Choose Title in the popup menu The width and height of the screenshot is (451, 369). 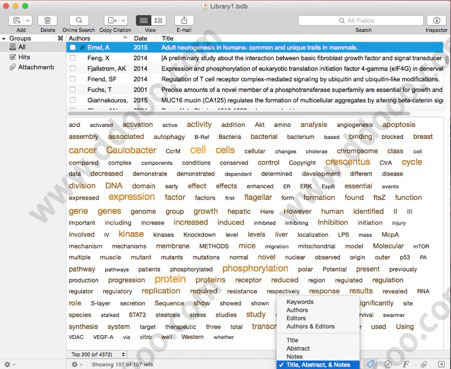click(292, 340)
